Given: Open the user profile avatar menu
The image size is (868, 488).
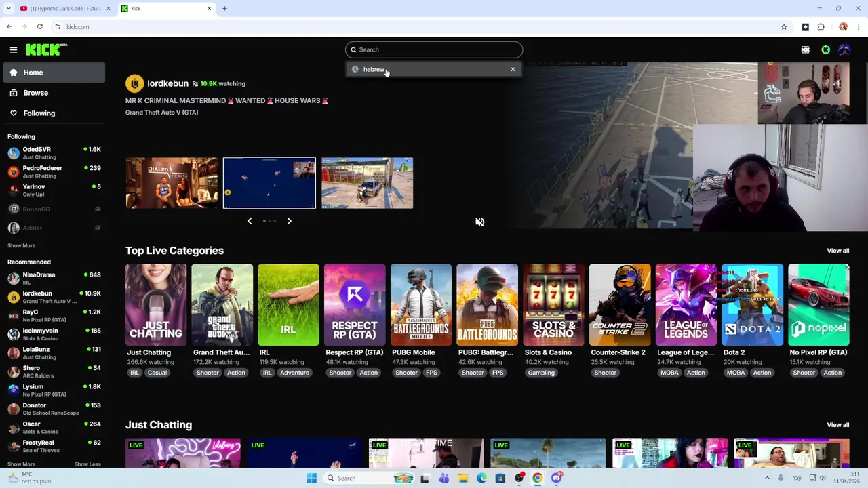Looking at the screenshot, I should coord(844,49).
